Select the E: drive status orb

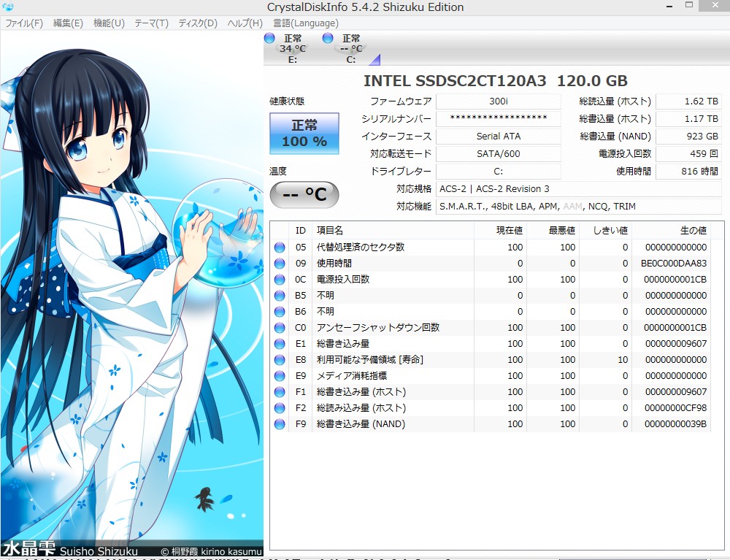click(269, 38)
